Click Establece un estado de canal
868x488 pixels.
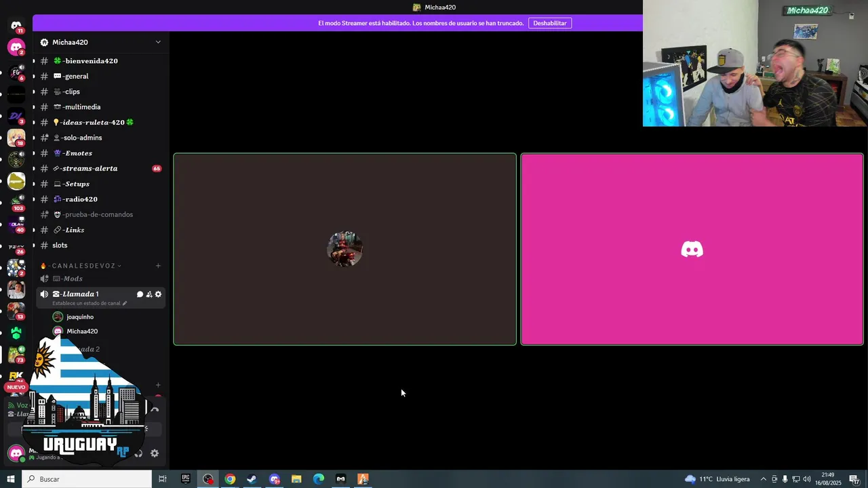(86, 303)
